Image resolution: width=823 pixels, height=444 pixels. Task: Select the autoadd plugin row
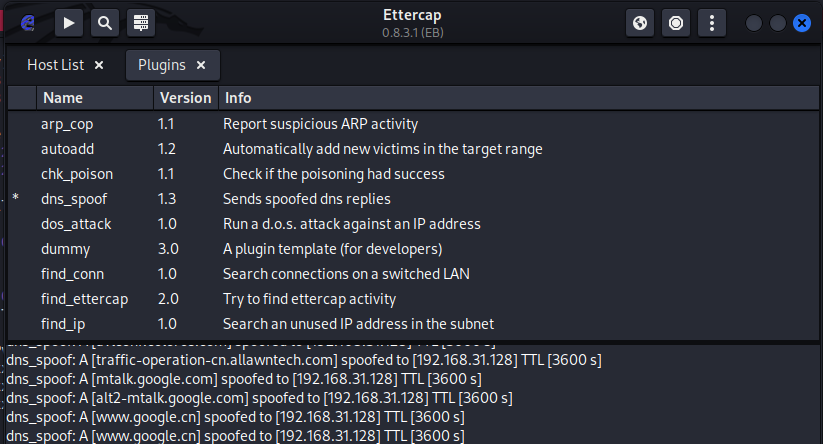413,149
